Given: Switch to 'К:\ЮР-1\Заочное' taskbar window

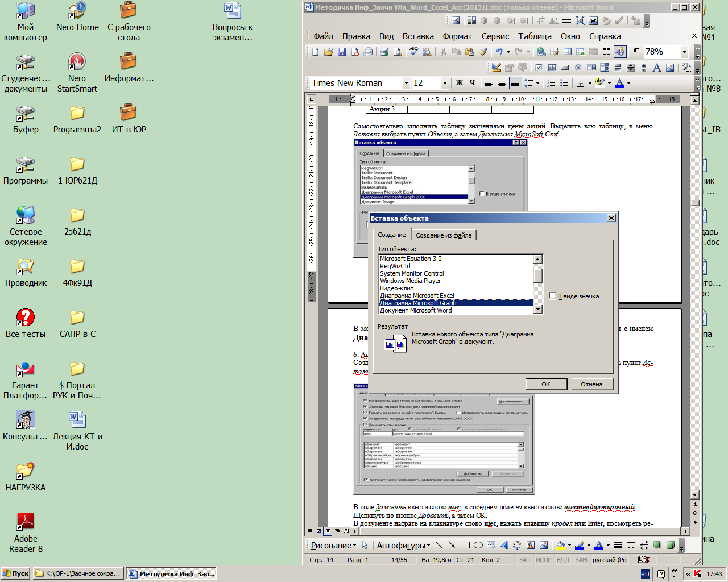Looking at the screenshot, I should (x=78, y=573).
